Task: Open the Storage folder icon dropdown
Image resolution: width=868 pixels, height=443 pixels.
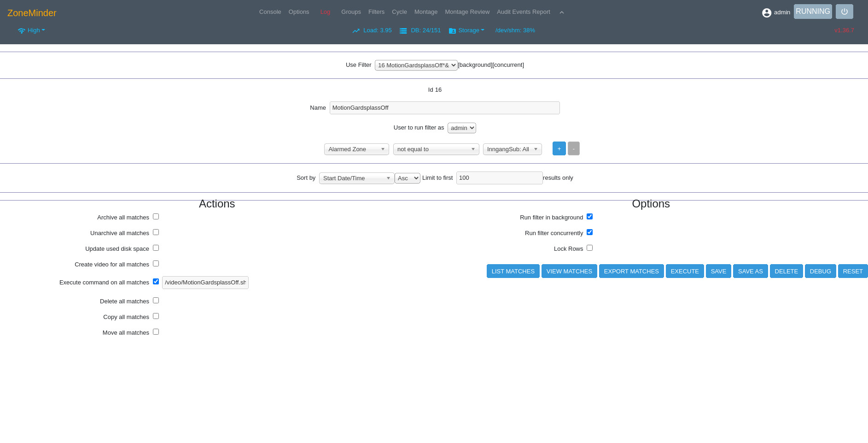Action: coord(451,30)
